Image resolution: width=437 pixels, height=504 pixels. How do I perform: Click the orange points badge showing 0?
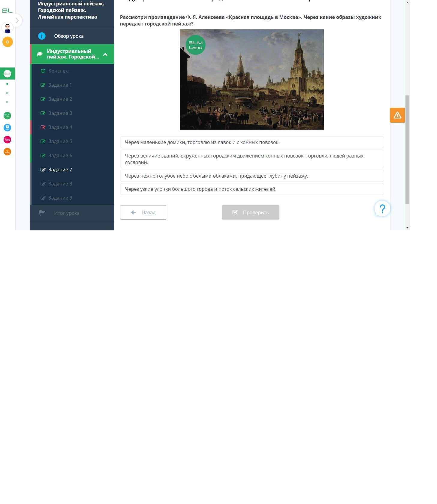(8, 42)
